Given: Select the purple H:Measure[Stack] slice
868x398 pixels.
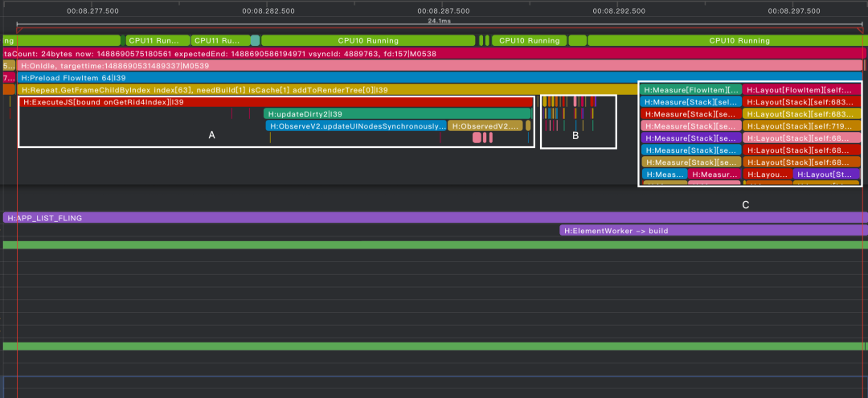Looking at the screenshot, I should pos(691,137).
